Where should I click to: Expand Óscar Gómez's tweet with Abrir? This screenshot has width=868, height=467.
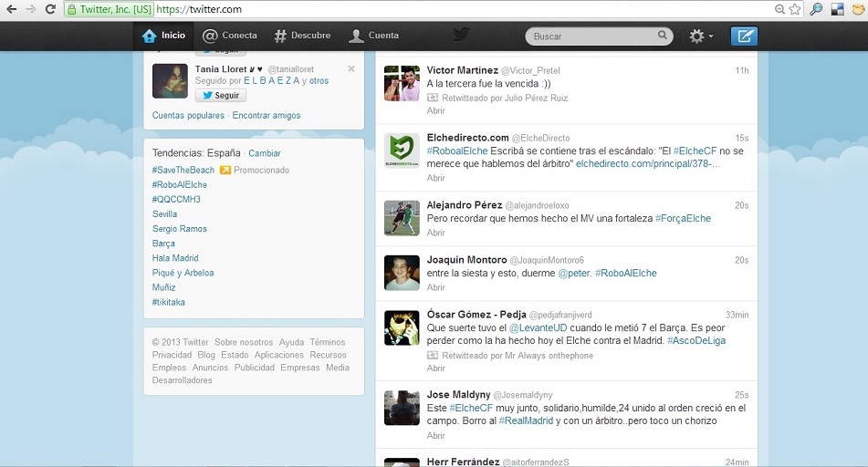tap(435, 368)
